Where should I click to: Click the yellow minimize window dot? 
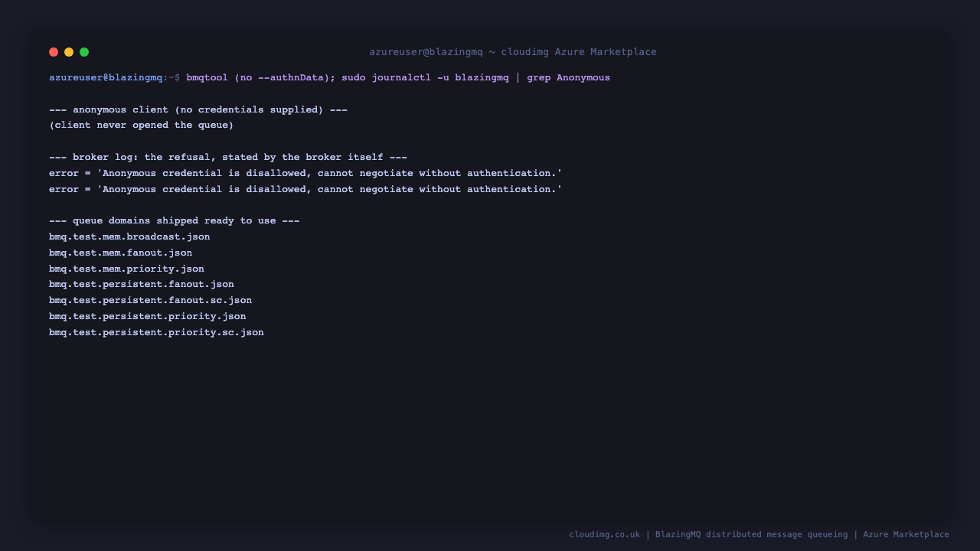69,52
